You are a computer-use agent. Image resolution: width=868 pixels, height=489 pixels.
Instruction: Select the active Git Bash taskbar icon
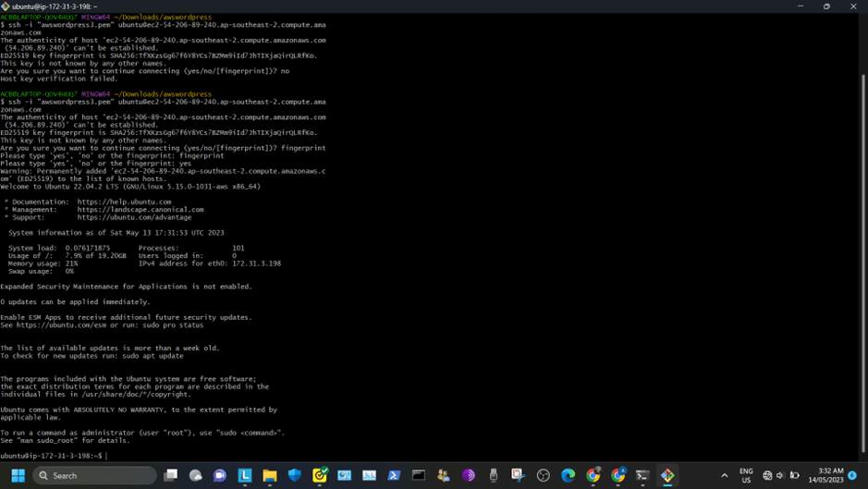point(667,475)
